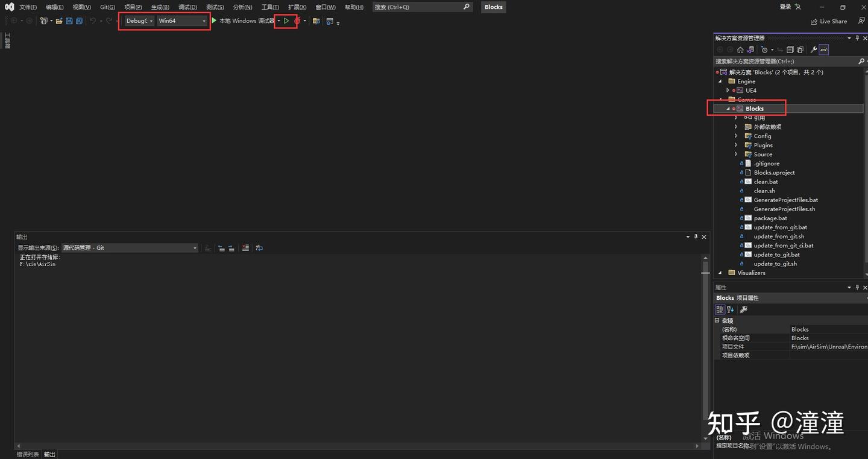Open Properties wrench icon in Solution Explorer
Viewport: 868px width, 459px height.
[813, 50]
